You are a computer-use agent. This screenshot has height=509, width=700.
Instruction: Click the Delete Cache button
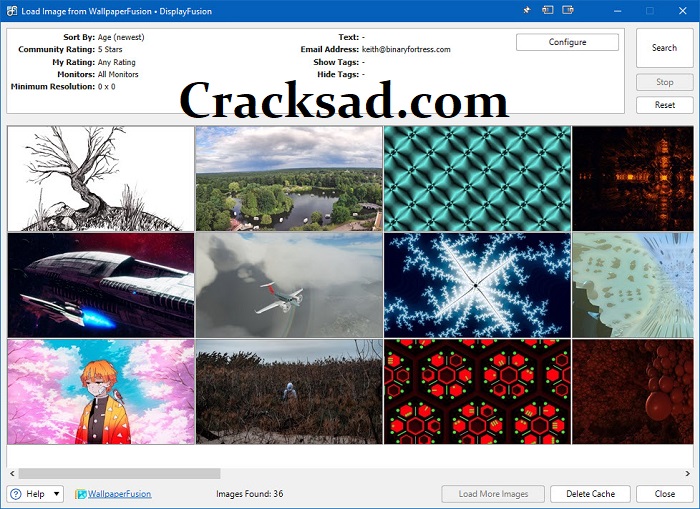pyautogui.click(x=590, y=494)
